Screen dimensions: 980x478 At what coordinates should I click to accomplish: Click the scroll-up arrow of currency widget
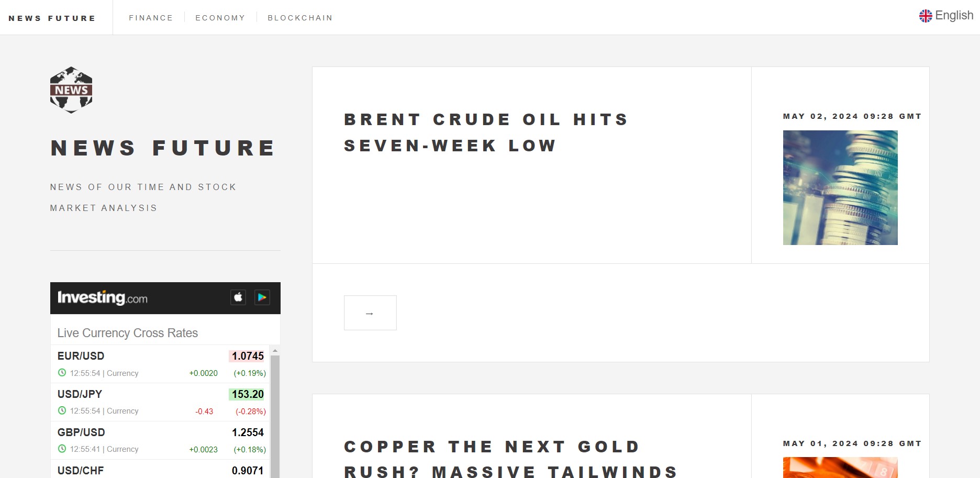(275, 351)
